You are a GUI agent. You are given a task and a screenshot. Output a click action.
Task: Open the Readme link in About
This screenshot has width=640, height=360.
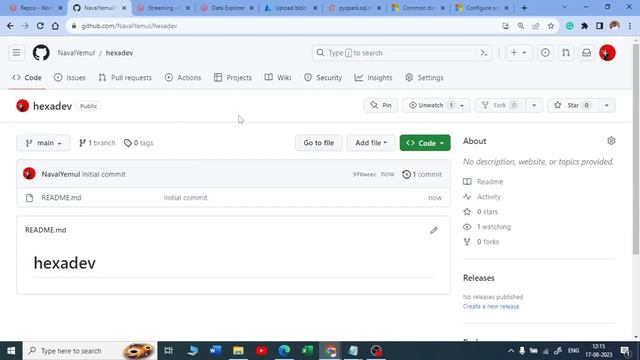[x=490, y=182]
